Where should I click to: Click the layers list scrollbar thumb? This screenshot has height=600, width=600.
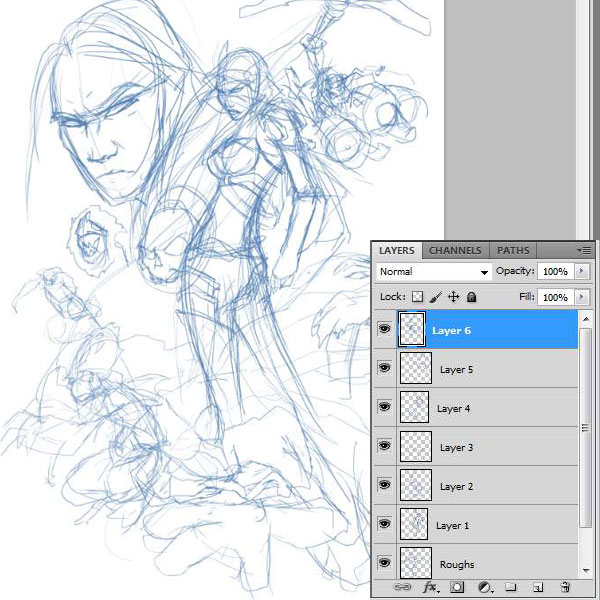(585, 428)
